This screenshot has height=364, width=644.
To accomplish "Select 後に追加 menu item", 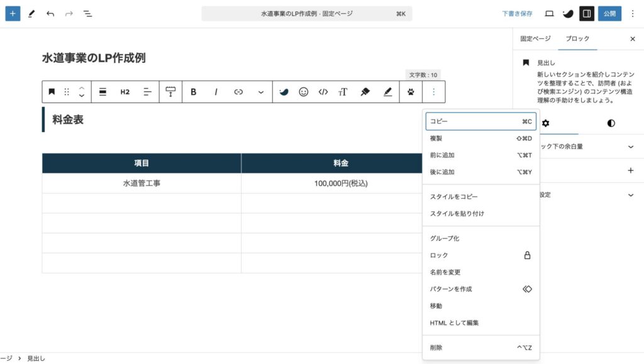I will pyautogui.click(x=481, y=172).
